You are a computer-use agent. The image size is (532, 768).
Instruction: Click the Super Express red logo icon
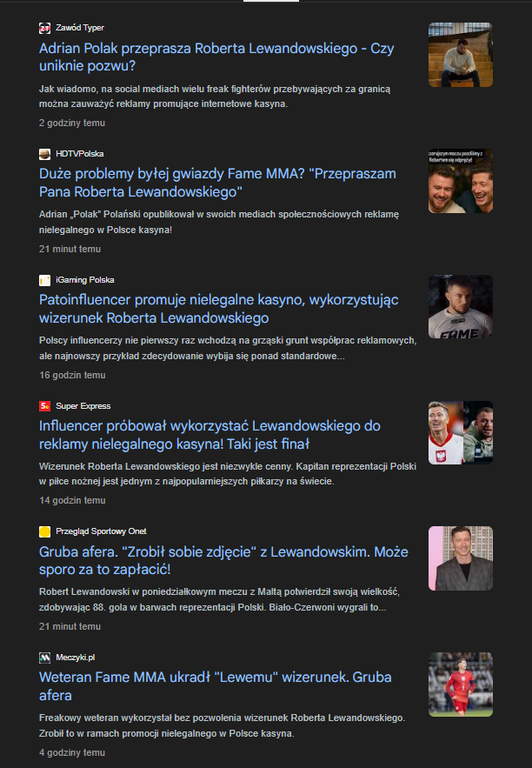[44, 406]
